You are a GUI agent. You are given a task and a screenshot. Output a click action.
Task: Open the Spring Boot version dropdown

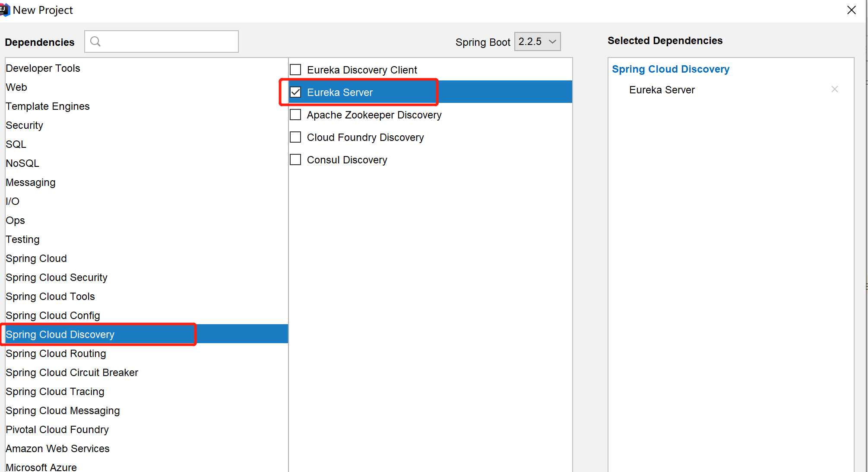pos(537,41)
